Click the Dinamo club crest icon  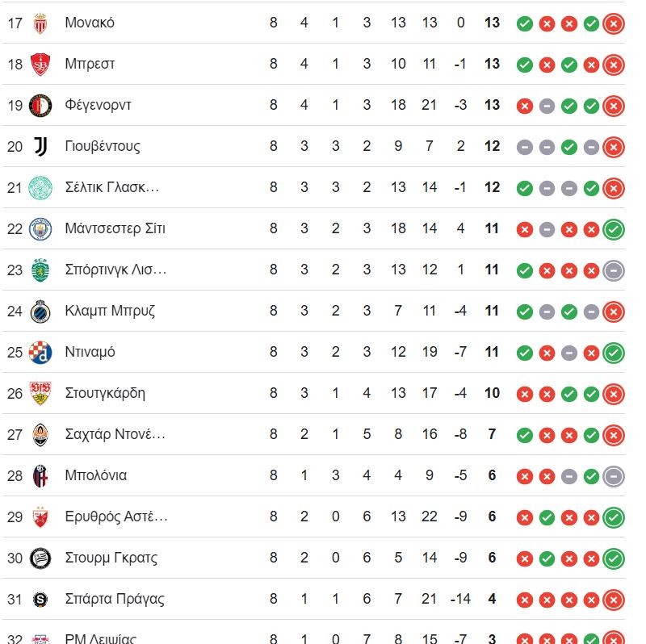40,353
